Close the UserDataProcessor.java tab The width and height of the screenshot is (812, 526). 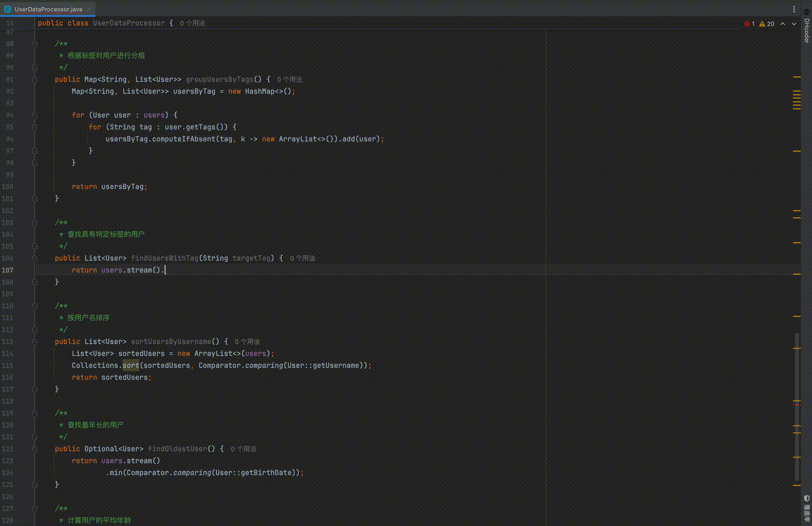[89, 9]
